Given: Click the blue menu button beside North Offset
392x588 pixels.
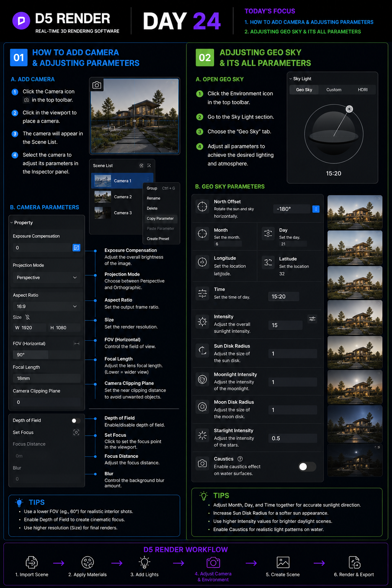Looking at the screenshot, I should tap(316, 209).
